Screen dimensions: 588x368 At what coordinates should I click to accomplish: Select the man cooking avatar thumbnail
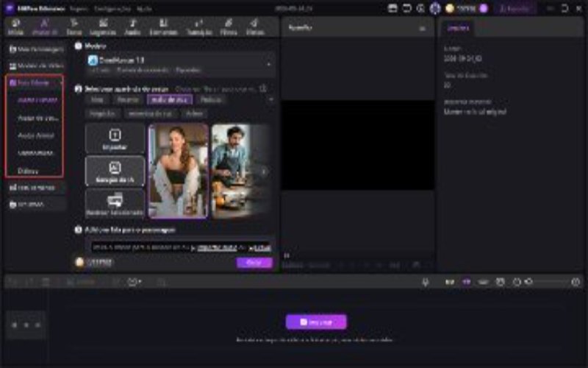(240, 171)
